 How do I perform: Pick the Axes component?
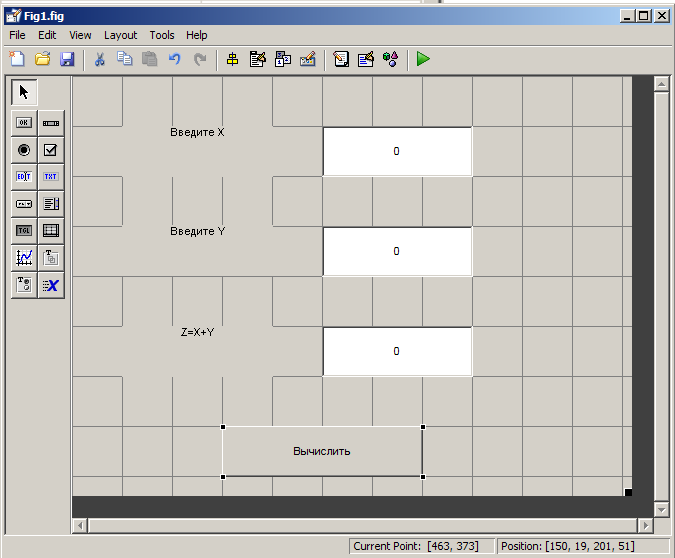[x=24, y=258]
